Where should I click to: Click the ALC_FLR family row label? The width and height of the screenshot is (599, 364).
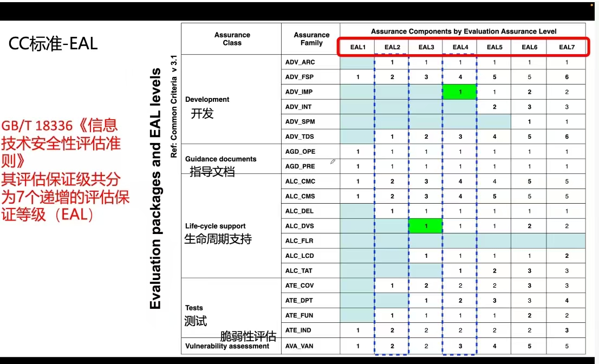point(299,240)
